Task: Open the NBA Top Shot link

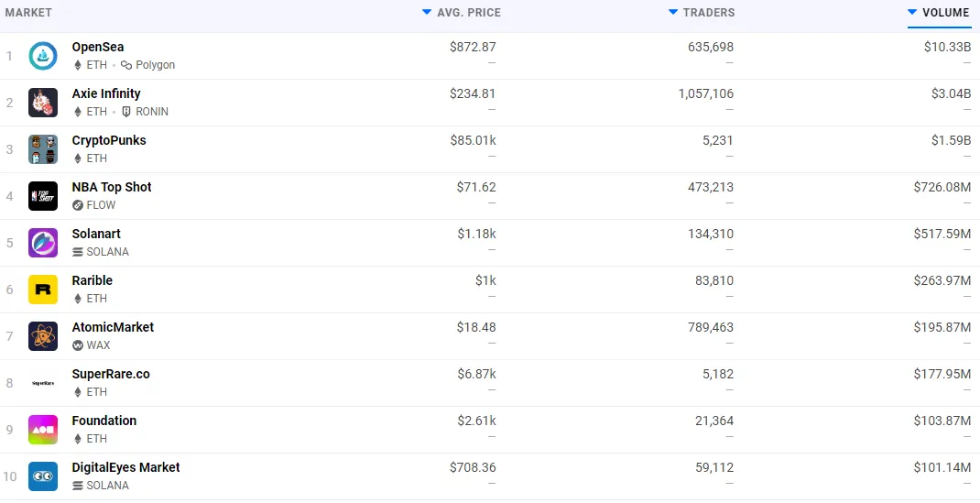Action: (x=112, y=188)
